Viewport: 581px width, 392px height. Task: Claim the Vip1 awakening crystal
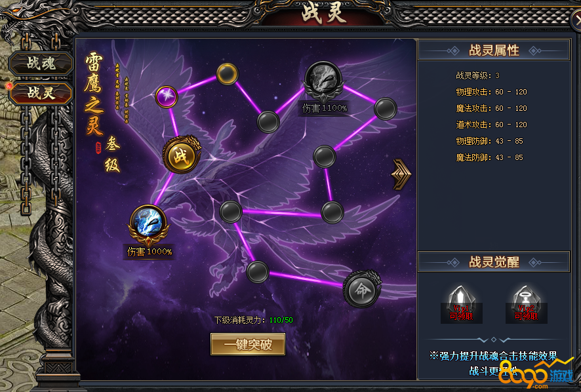pyautogui.click(x=461, y=305)
